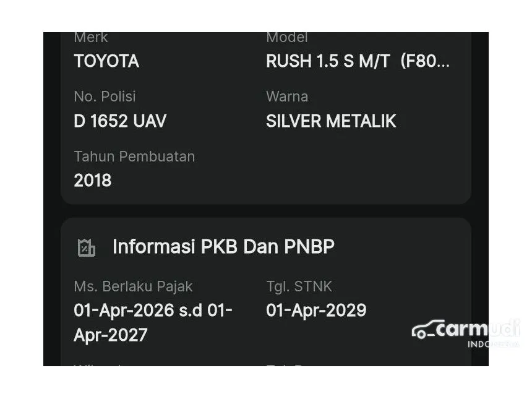532x399 pixels.
Task: Select the TOYOTA brand value
Action: click(x=106, y=61)
